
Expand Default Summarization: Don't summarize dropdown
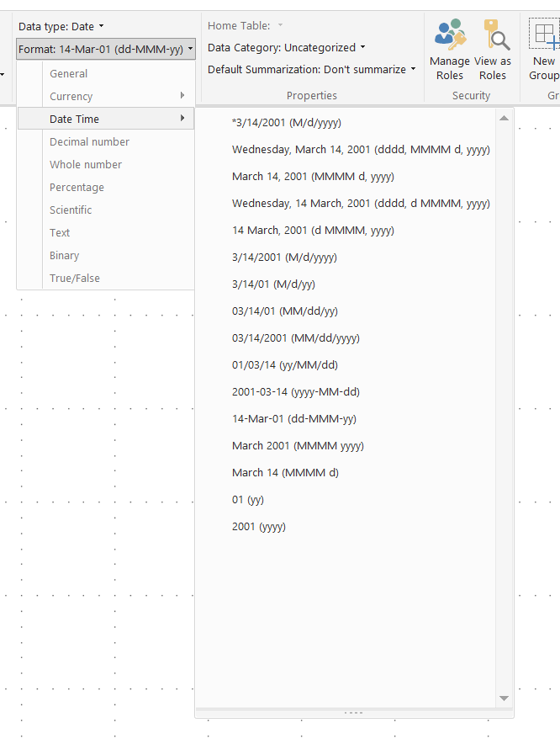pos(311,69)
